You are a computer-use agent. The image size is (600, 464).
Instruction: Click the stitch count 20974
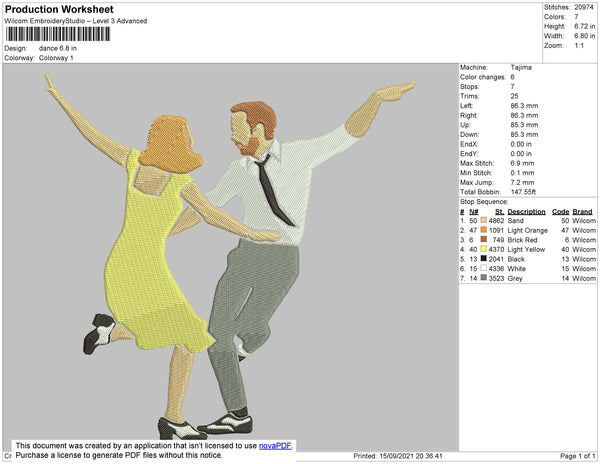[x=584, y=7]
